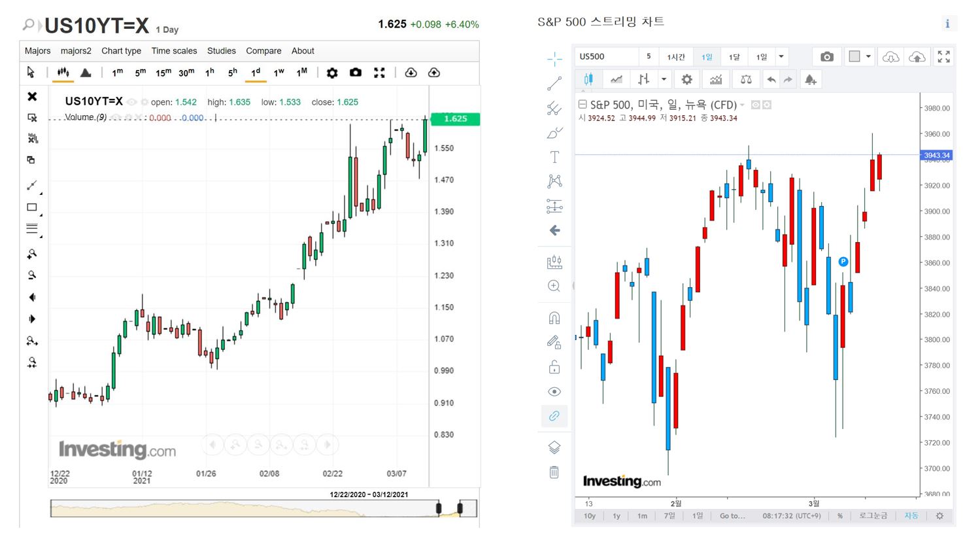980x537 pixels.
Task: Select the rectangle shape tool in US10YT sidebar
Action: pyautogui.click(x=31, y=207)
